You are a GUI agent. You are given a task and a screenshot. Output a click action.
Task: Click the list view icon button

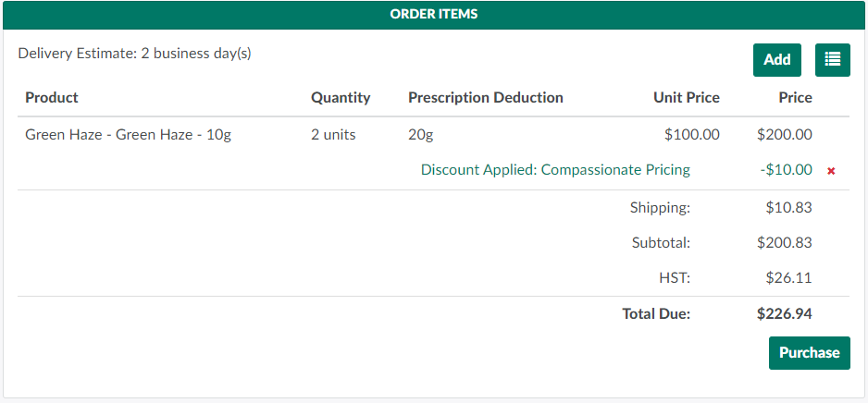832,60
